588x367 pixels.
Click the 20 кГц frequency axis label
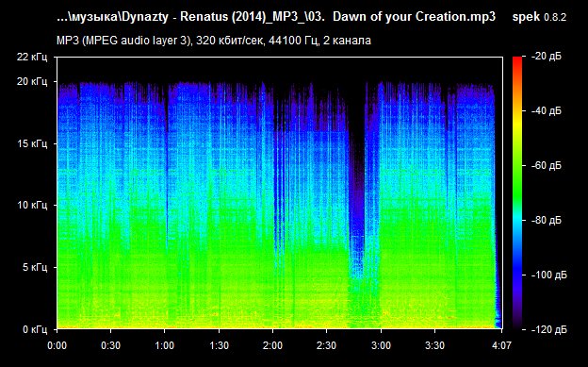(x=32, y=81)
